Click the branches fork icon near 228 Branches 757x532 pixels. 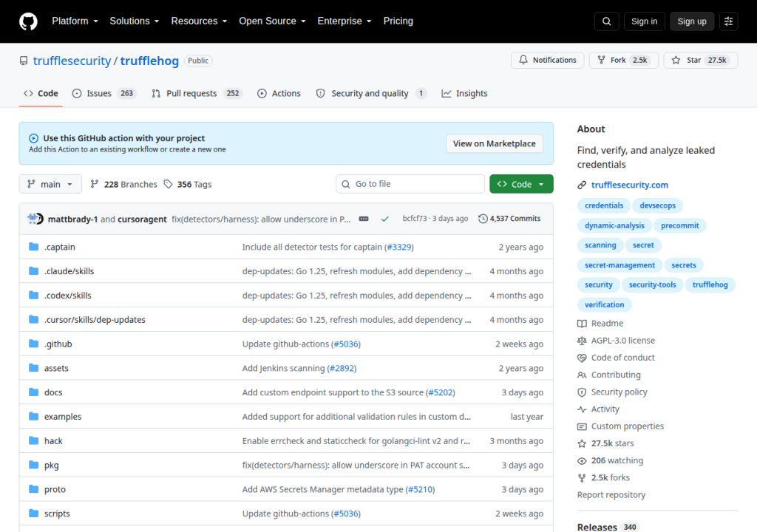pyautogui.click(x=95, y=184)
